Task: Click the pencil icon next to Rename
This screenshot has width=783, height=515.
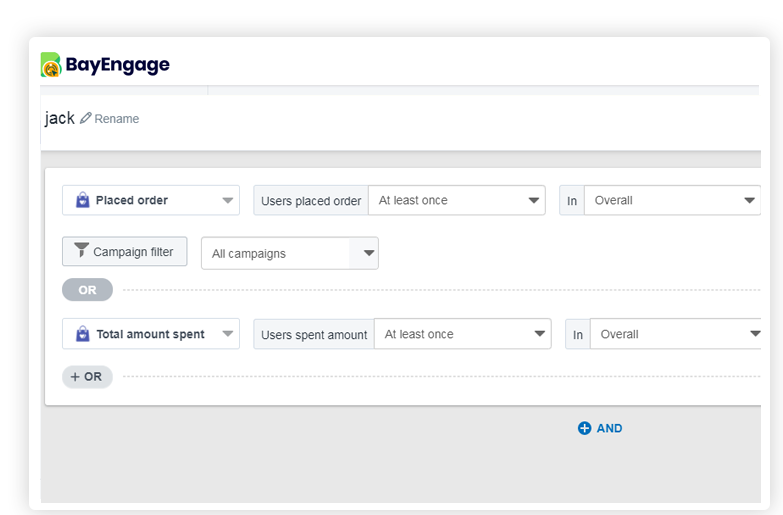Action: pos(86,118)
